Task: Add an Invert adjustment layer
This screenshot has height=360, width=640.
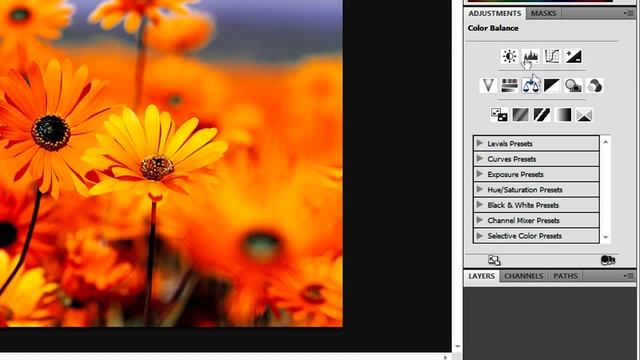Action: pyautogui.click(x=499, y=115)
